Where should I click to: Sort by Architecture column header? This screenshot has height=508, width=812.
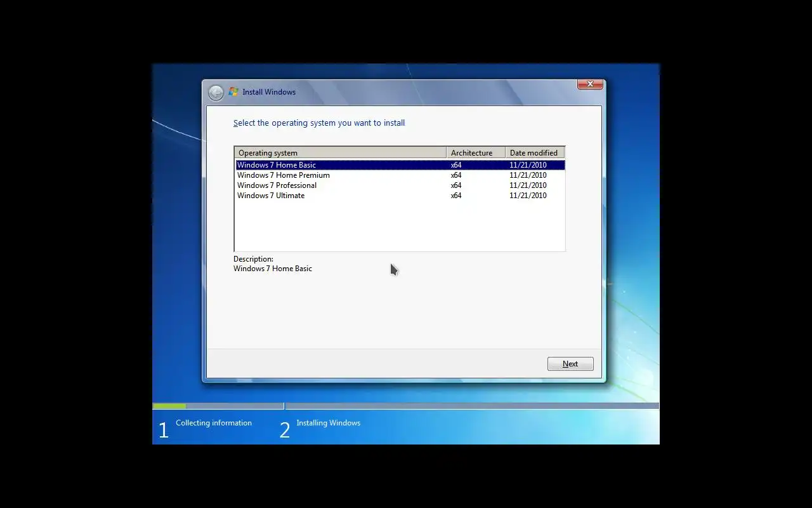[x=476, y=153]
